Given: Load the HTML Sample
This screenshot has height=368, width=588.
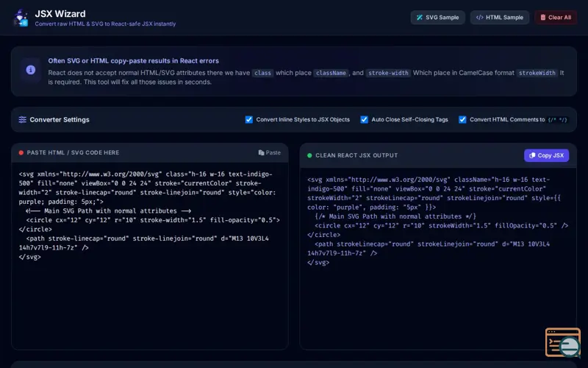Looking at the screenshot, I should tap(500, 17).
